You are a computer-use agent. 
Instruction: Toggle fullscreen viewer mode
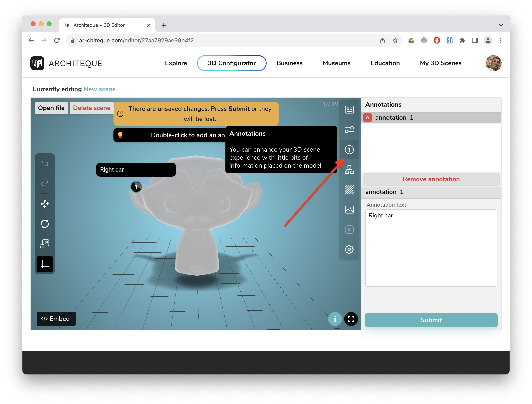(x=351, y=319)
